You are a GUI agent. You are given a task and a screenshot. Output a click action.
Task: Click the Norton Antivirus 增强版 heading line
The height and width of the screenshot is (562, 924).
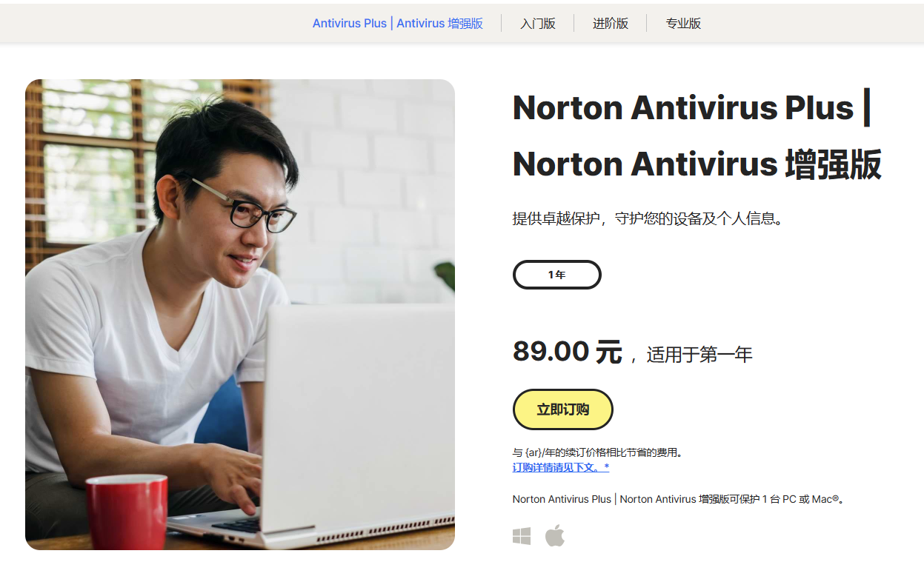[x=697, y=164]
